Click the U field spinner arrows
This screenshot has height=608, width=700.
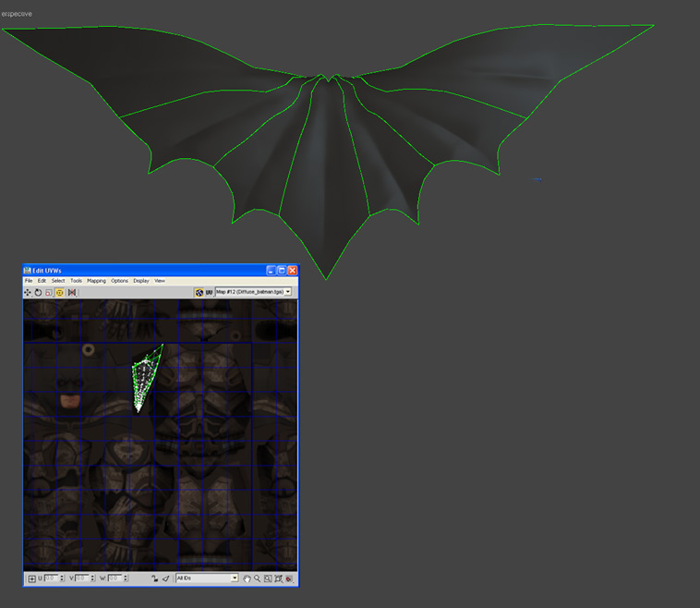pos(62,578)
